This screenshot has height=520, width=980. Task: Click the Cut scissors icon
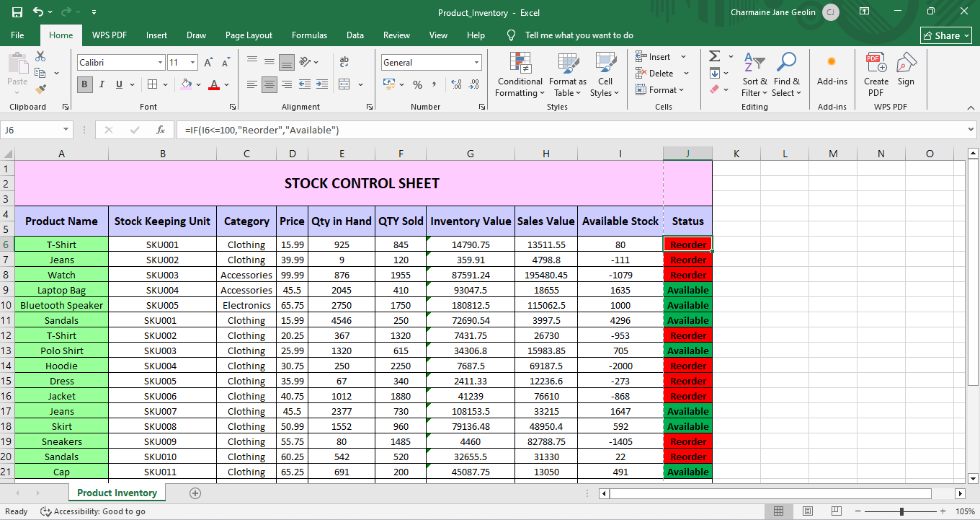click(40, 57)
